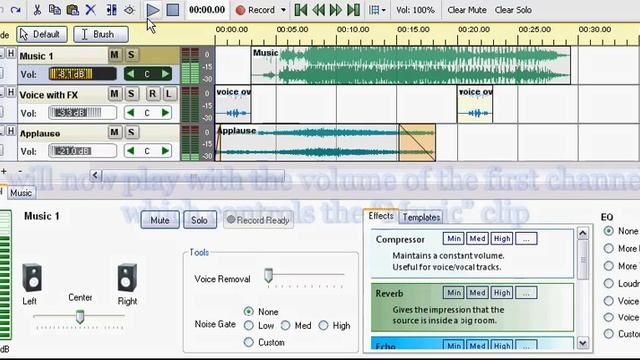The image size is (640, 360).
Task: Click the Left speaker icon
Action: pyautogui.click(x=32, y=278)
